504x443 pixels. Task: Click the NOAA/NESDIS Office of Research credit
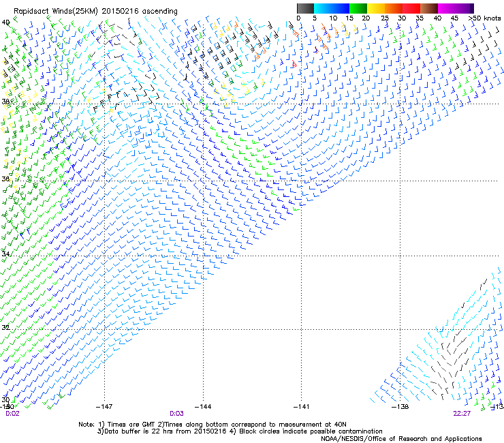[401, 439]
